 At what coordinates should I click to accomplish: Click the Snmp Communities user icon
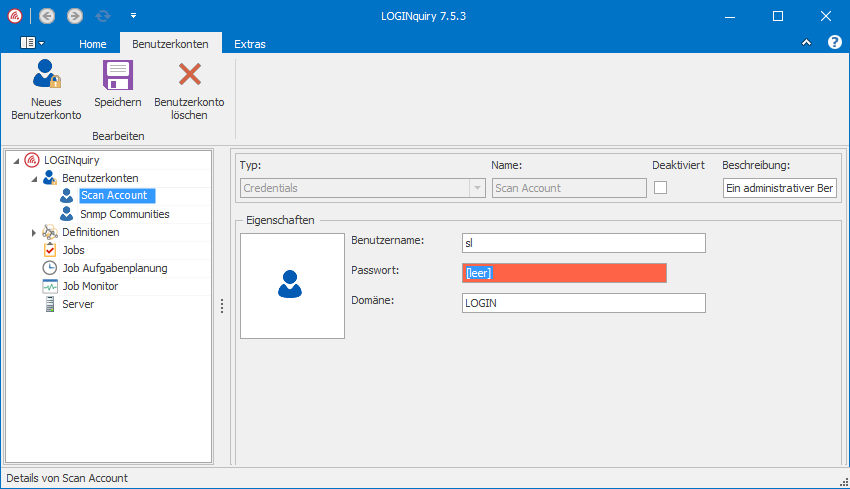(x=67, y=214)
